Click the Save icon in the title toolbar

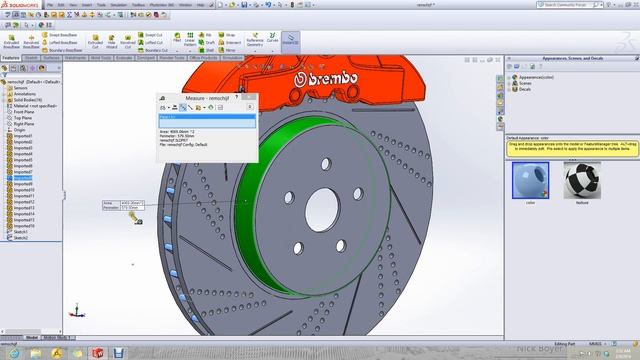[244, 5]
